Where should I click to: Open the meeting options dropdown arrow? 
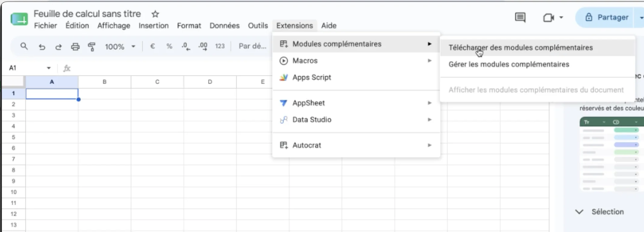561,17
